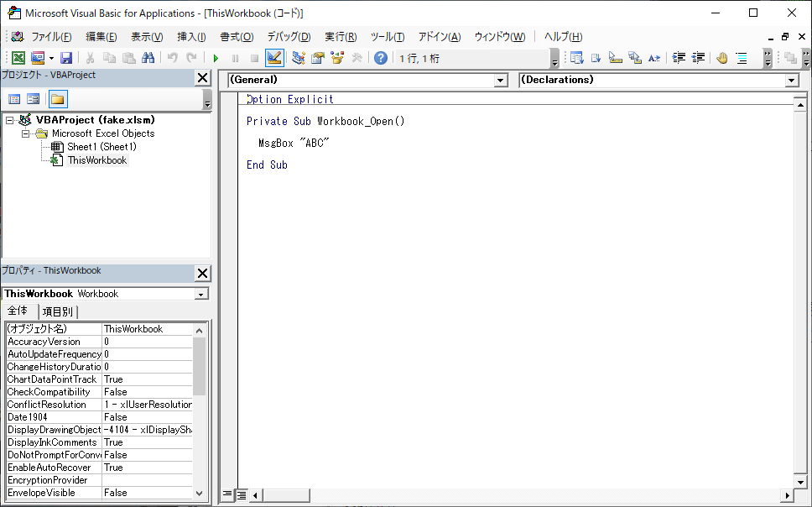Viewport: 812px width, 507px height.
Task: Toggle folders view in the Project pane
Action: [57, 99]
